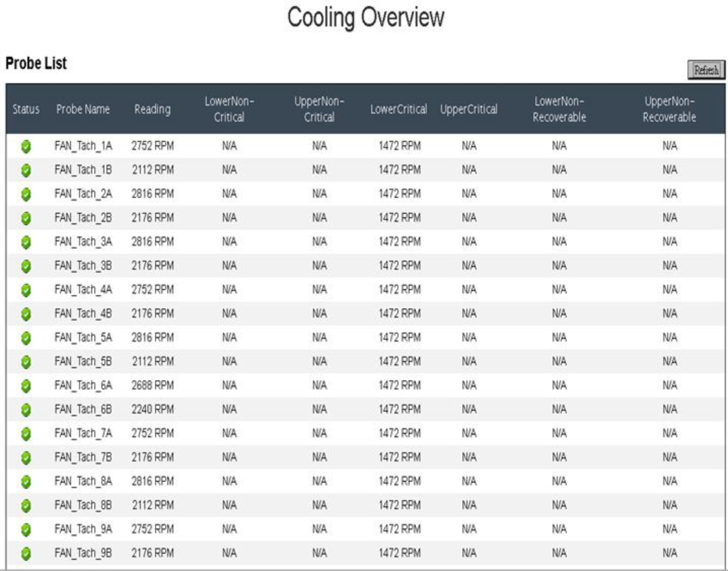Click the UpperNon-Critical column header
728x571 pixels.
pyautogui.click(x=319, y=109)
